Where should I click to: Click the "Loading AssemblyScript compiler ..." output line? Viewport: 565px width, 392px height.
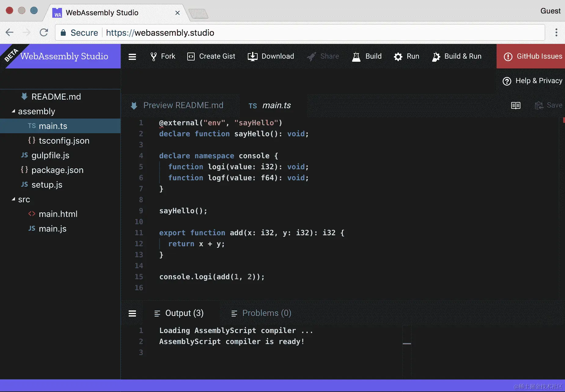click(236, 331)
